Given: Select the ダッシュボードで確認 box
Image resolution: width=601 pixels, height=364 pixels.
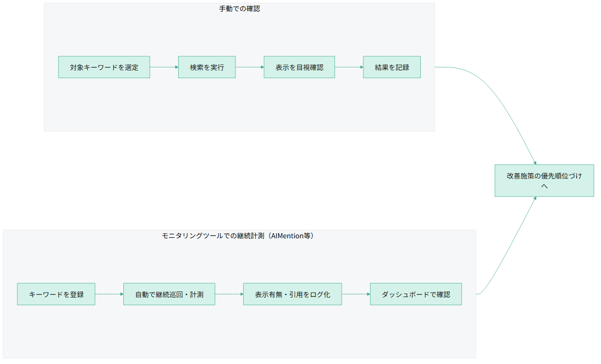Looking at the screenshot, I should [x=416, y=295].
